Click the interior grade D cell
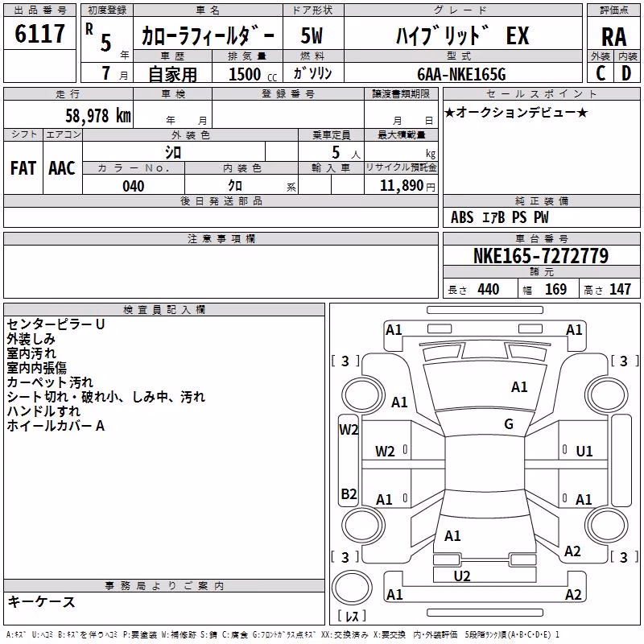 (627, 73)
